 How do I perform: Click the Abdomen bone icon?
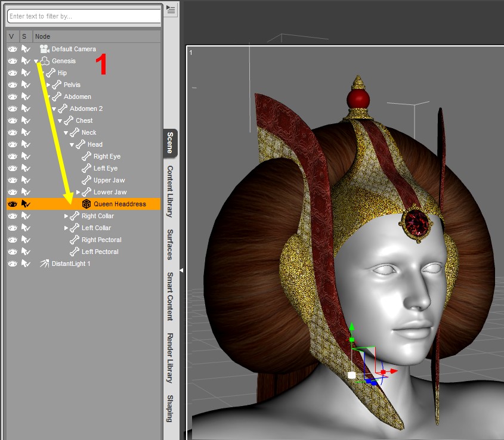(x=57, y=97)
